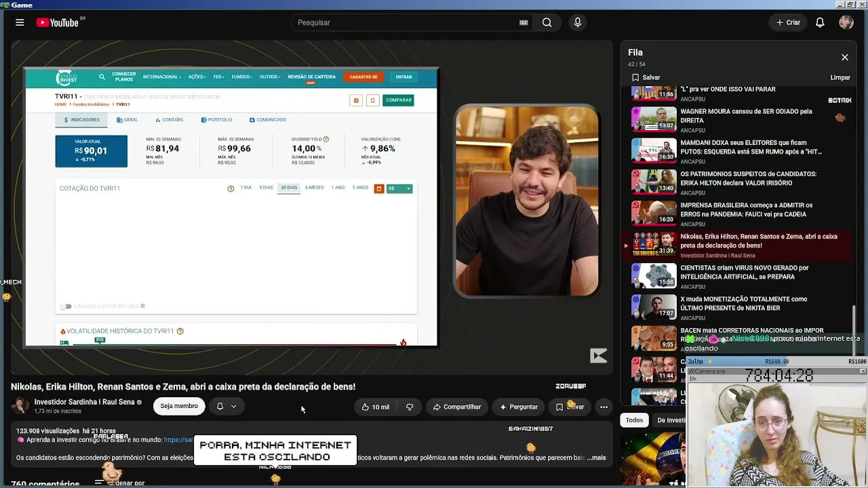
Task: Open the notifications bell in the header
Action: click(820, 22)
